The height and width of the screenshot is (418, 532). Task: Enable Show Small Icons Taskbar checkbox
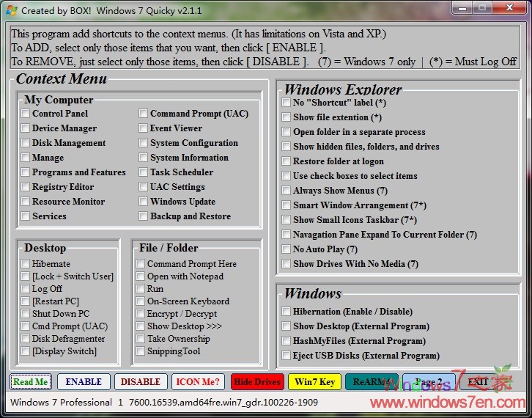287,220
